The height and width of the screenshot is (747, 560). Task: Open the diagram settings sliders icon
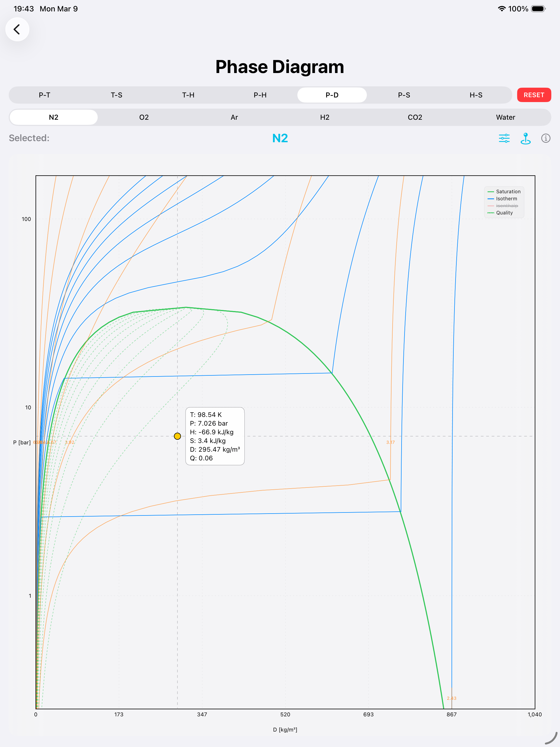point(504,138)
